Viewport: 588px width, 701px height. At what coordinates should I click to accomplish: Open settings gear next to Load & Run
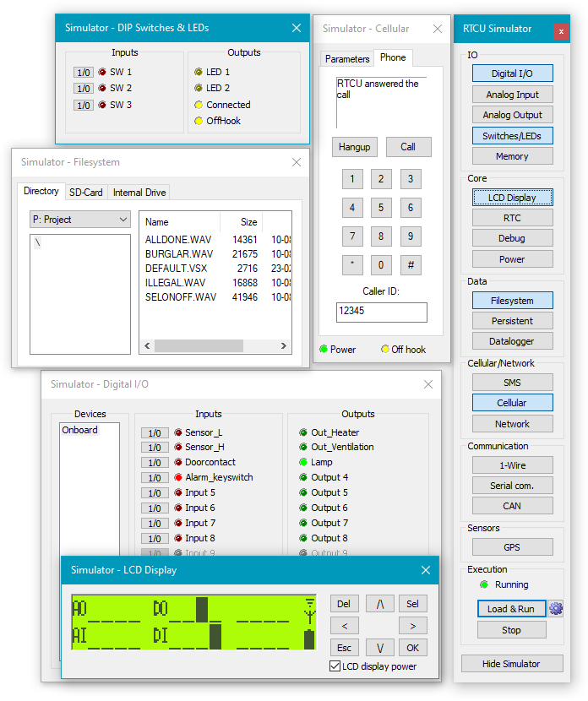point(555,609)
